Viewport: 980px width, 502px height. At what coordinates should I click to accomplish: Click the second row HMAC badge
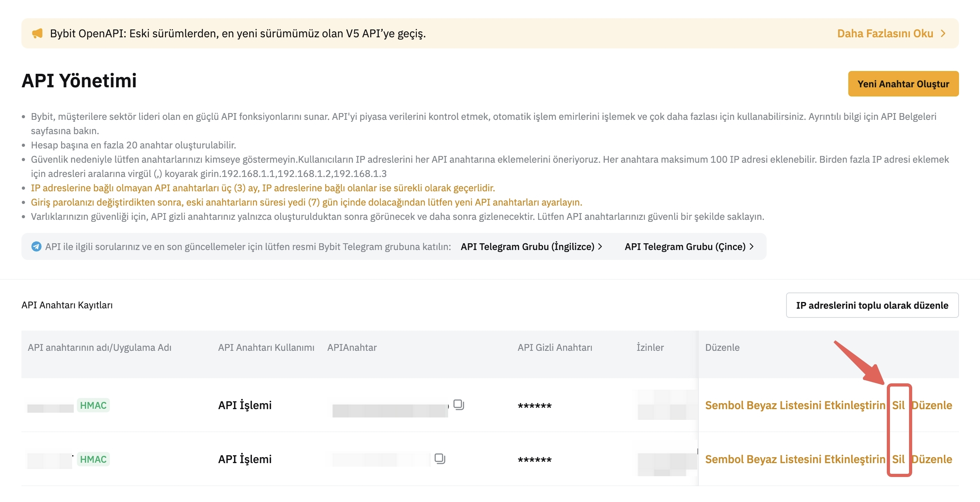tap(93, 459)
